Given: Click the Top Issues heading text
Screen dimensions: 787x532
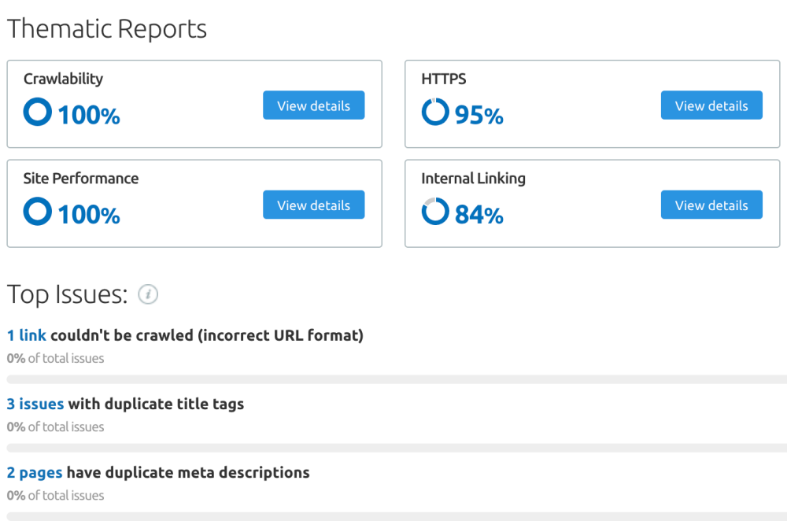Looking at the screenshot, I should click(x=67, y=294).
